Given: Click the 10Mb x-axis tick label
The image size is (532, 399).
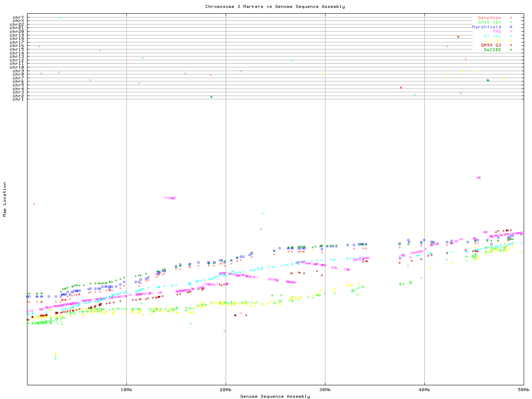Looking at the screenshot, I should pyautogui.click(x=126, y=389).
